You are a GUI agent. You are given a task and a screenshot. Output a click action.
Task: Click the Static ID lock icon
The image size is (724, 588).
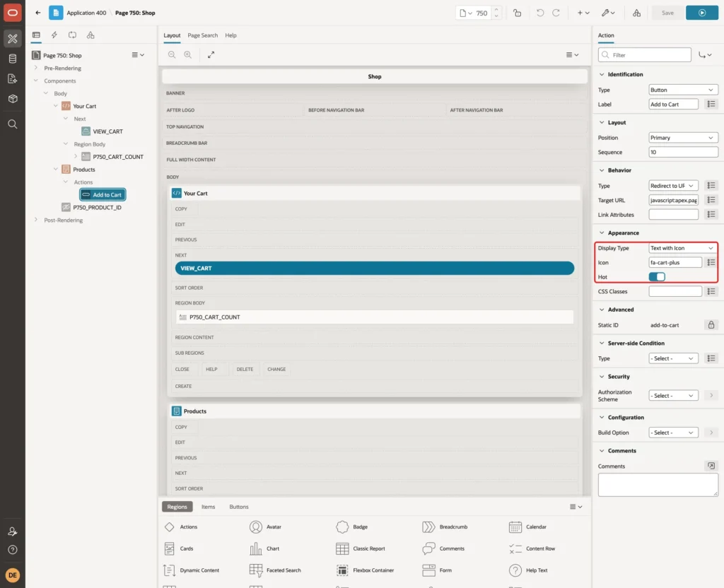pos(711,325)
